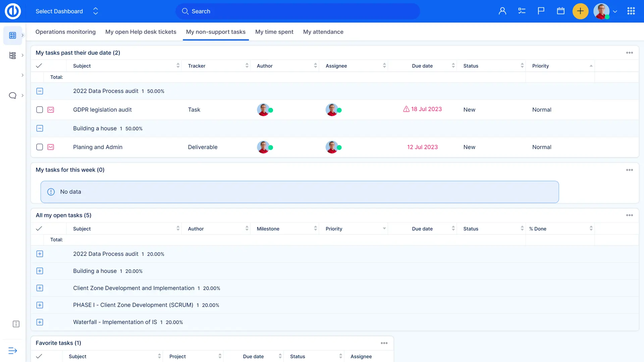Check the GDPR legislation audit checkbox
The height and width of the screenshot is (362, 644).
click(40, 110)
